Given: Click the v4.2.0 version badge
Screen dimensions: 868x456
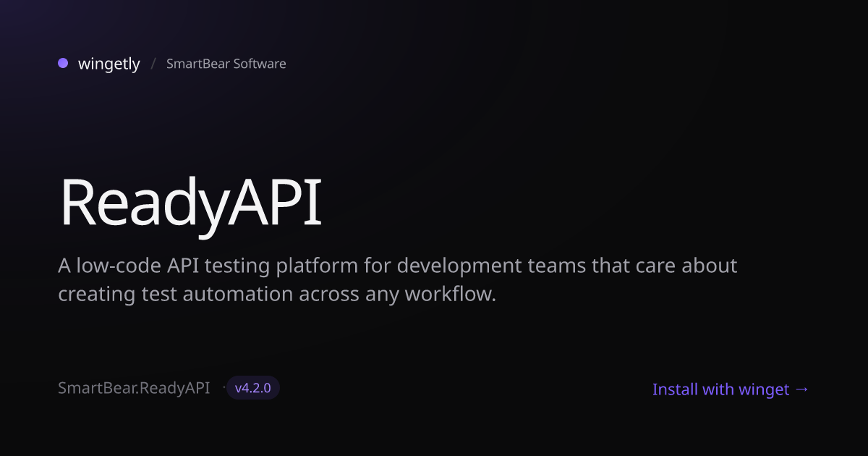Looking at the screenshot, I should (x=252, y=388).
